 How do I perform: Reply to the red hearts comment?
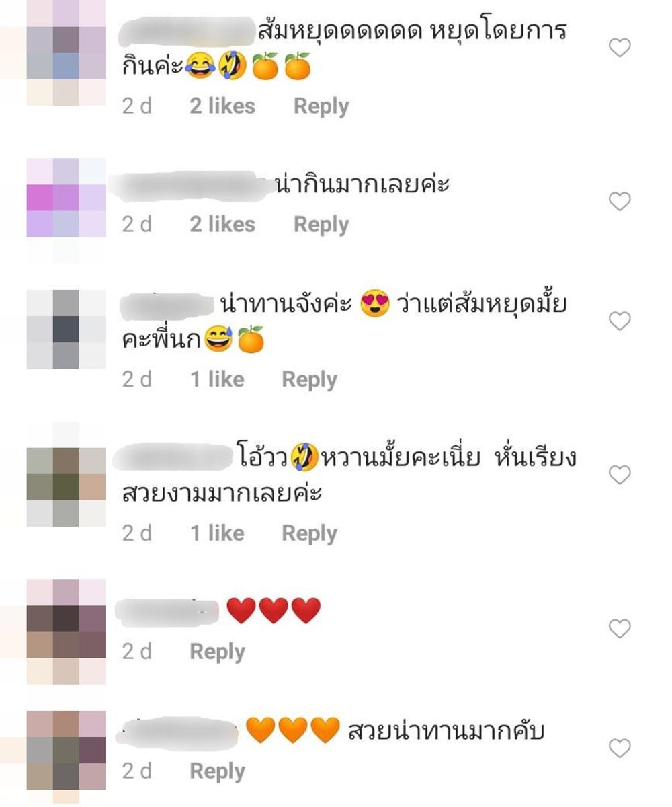point(217,652)
